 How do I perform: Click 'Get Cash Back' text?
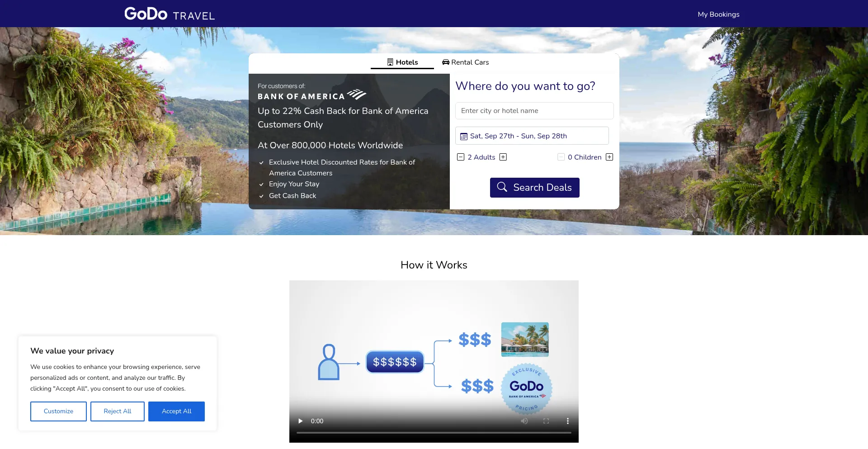[x=292, y=196]
